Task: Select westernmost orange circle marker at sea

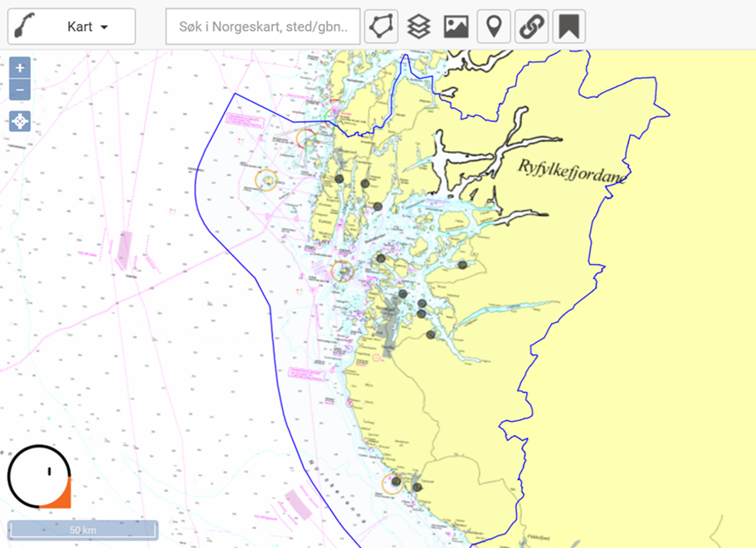Action: [x=266, y=179]
